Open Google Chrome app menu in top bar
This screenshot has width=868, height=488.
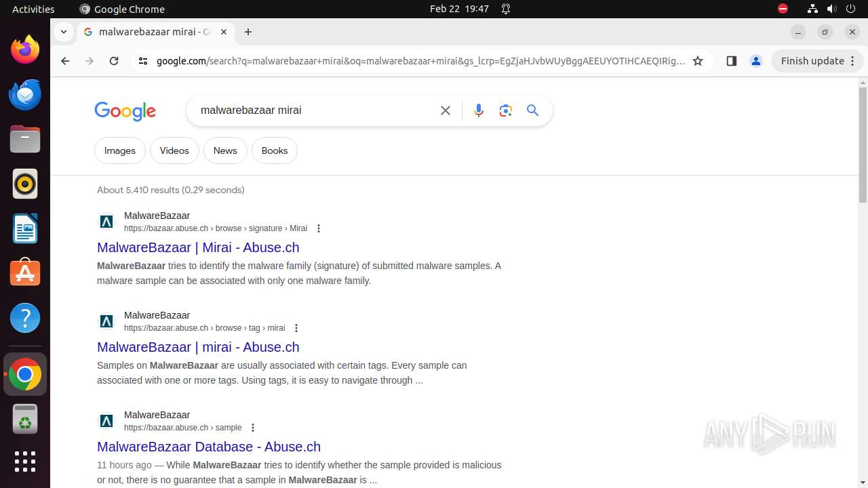click(x=122, y=9)
